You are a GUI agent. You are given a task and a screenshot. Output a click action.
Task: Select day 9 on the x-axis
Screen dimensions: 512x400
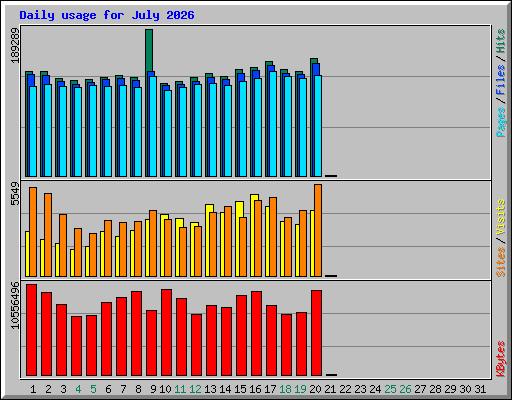153,389
